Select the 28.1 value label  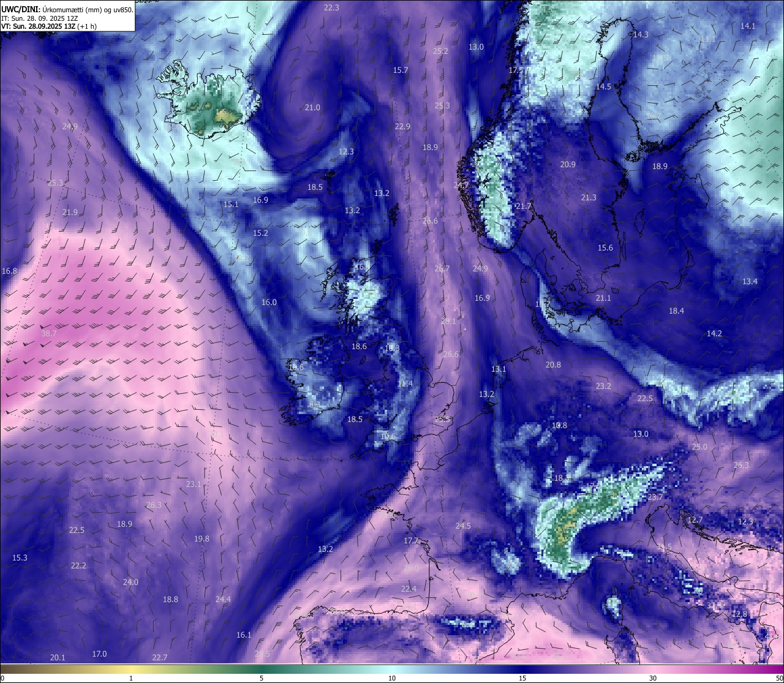pos(448,322)
